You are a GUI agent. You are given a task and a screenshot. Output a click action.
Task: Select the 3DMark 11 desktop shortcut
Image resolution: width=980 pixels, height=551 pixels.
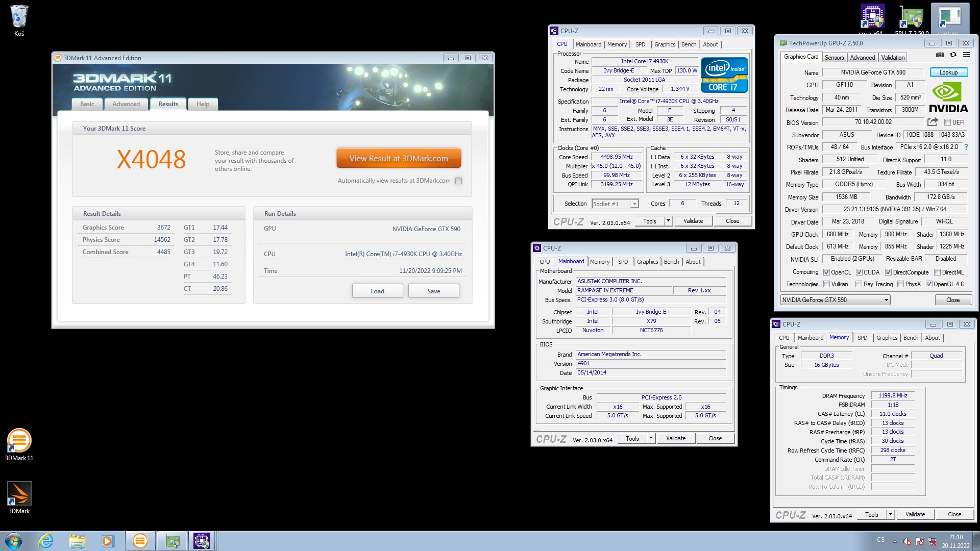click(19, 444)
